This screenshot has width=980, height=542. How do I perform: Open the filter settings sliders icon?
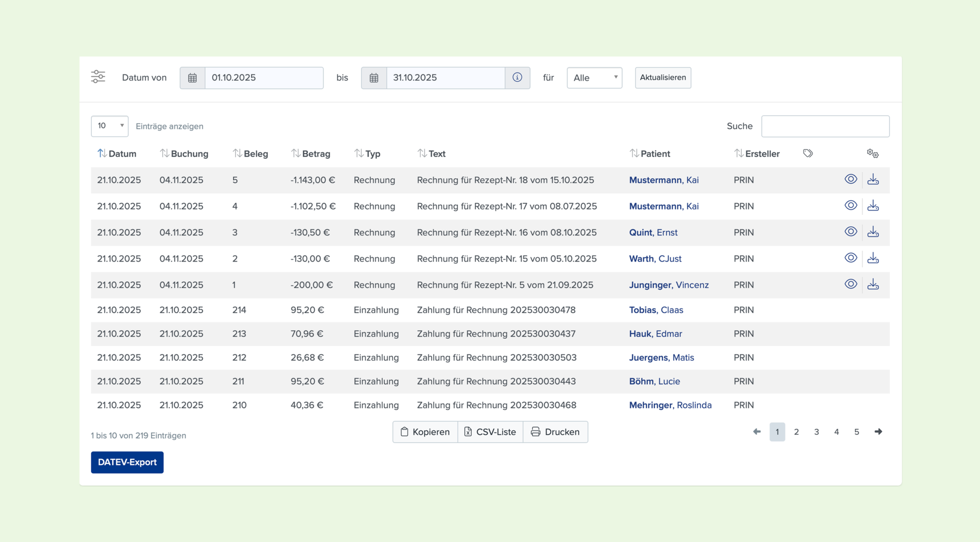[98, 77]
